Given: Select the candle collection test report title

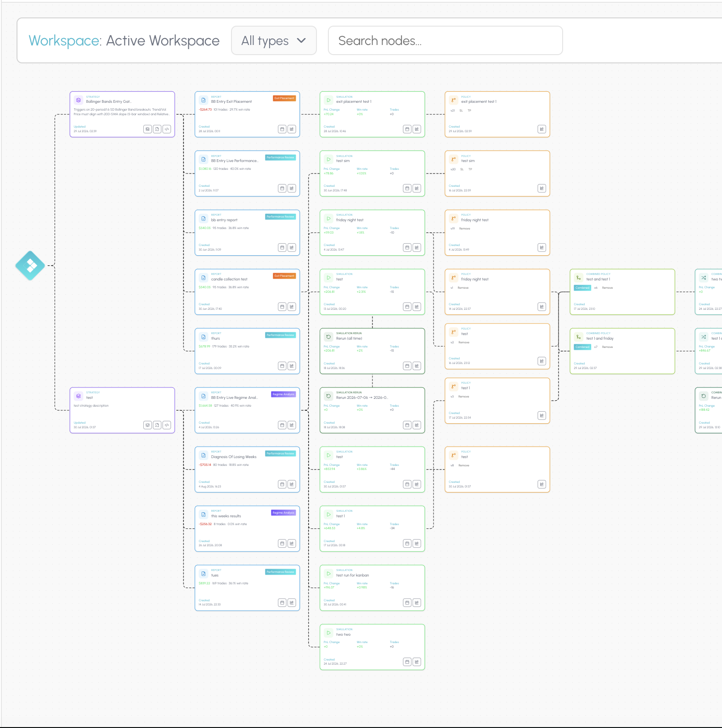Looking at the screenshot, I should pos(229,279).
